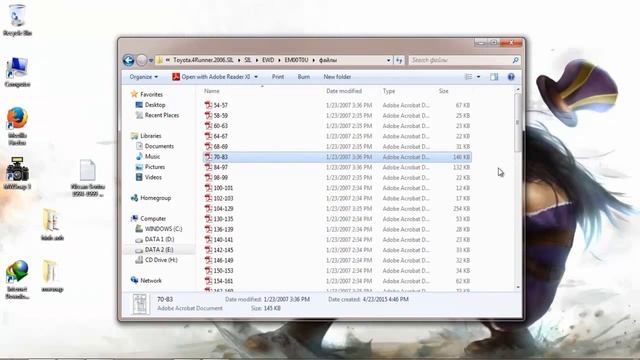This screenshot has height=360, width=640.
Task: Select Libraries in the navigation pane
Action: point(146,136)
